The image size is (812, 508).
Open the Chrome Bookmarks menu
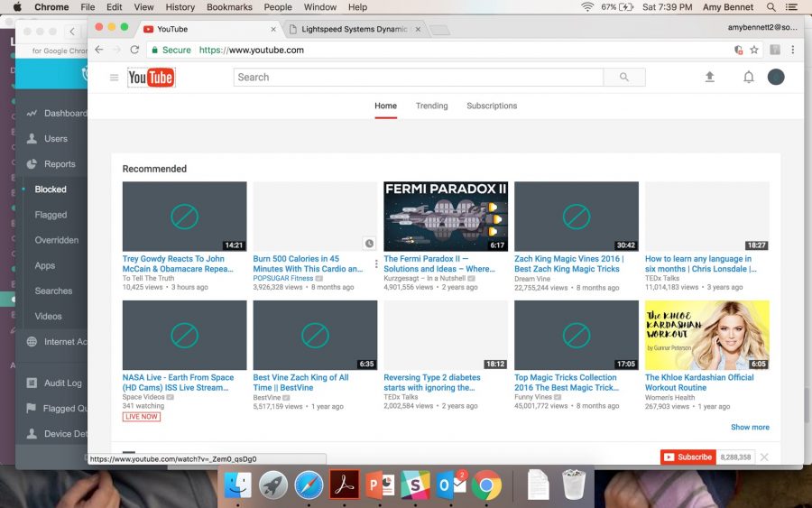(x=229, y=7)
